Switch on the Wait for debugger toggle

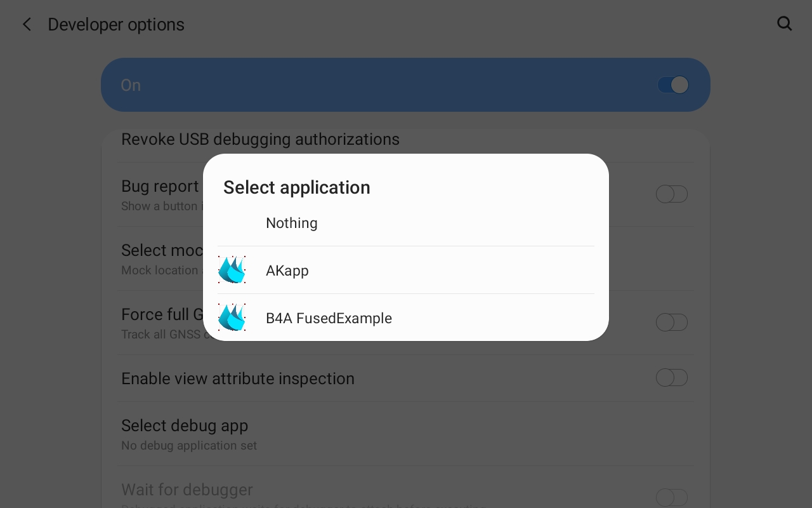(671, 497)
